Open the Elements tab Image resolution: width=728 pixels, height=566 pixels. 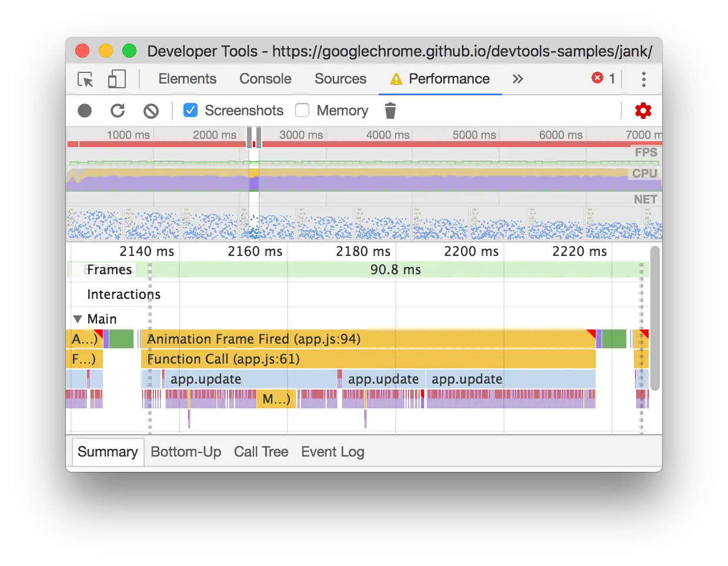click(187, 79)
